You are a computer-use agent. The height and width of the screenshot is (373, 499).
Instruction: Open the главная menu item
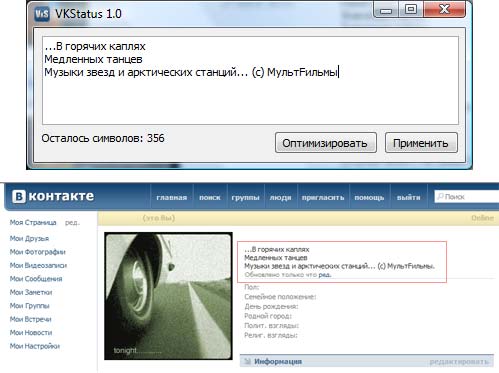pos(171,197)
